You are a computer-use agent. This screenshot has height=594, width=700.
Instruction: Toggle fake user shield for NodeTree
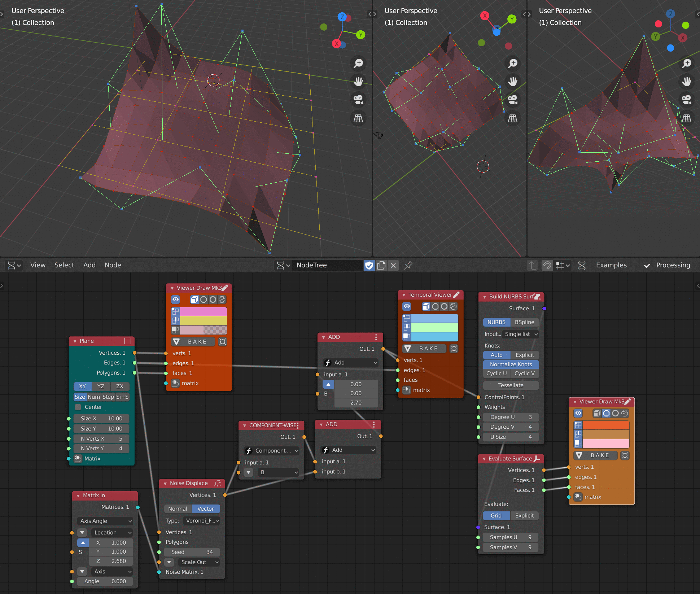click(369, 265)
